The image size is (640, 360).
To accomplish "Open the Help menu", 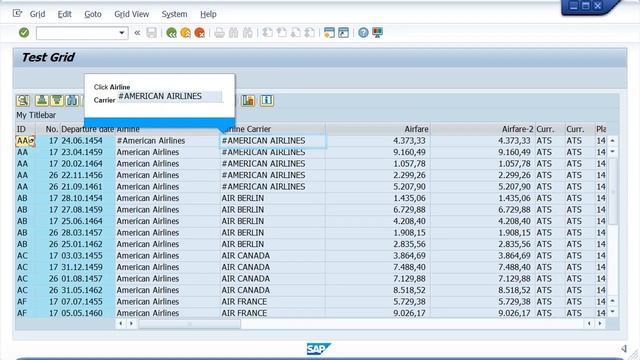I will click(208, 14).
